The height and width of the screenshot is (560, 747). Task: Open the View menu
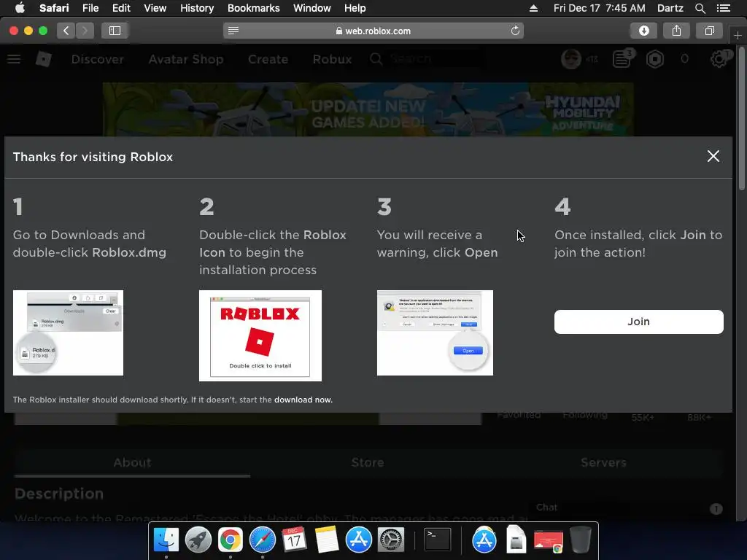(155, 8)
